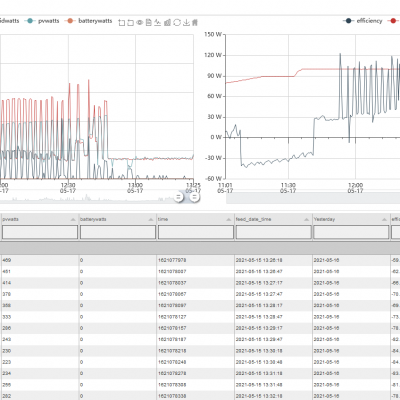Image resolution: width=400 pixels, height=400 pixels.
Task: Click right handle of chart zoom slider
Action: pyautogui.click(x=195, y=197)
